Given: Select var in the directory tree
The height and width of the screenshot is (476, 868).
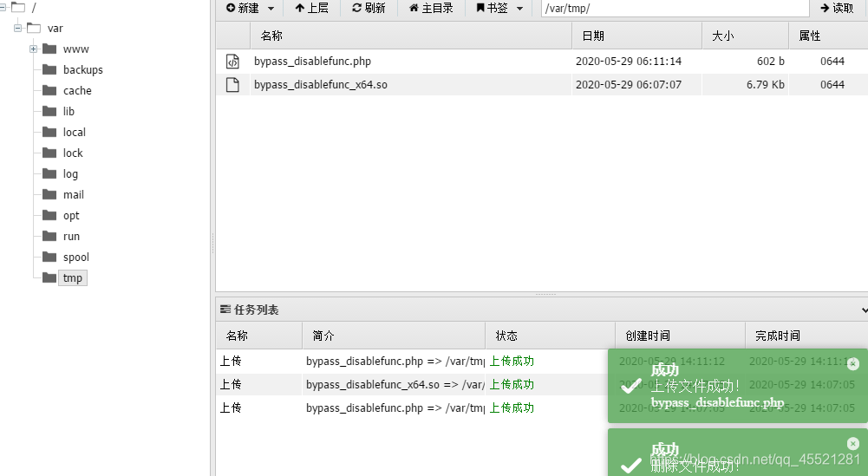Looking at the screenshot, I should point(55,29).
